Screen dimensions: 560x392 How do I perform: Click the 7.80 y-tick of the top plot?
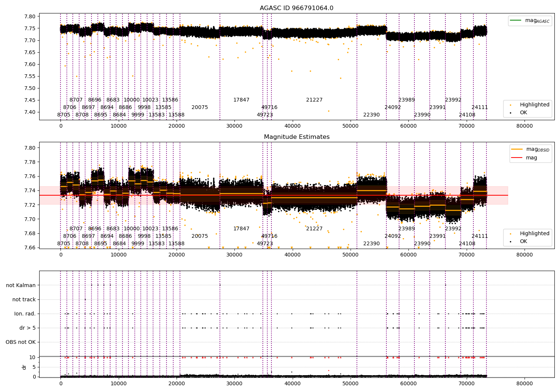(30, 16)
